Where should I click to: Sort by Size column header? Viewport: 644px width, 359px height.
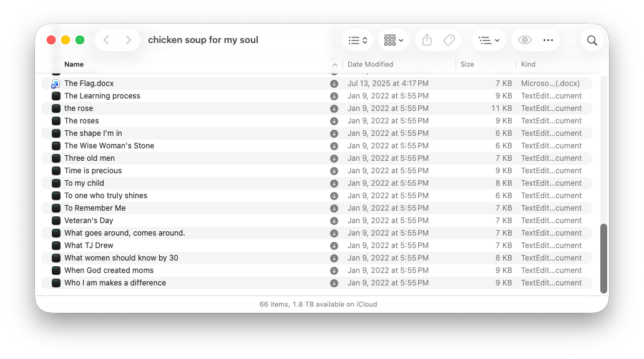pos(467,64)
